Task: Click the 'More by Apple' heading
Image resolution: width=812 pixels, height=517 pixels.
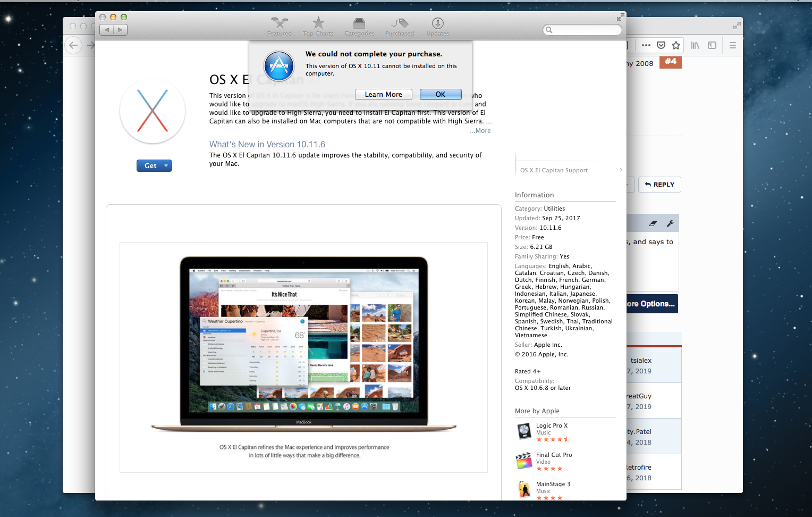Action: point(537,411)
